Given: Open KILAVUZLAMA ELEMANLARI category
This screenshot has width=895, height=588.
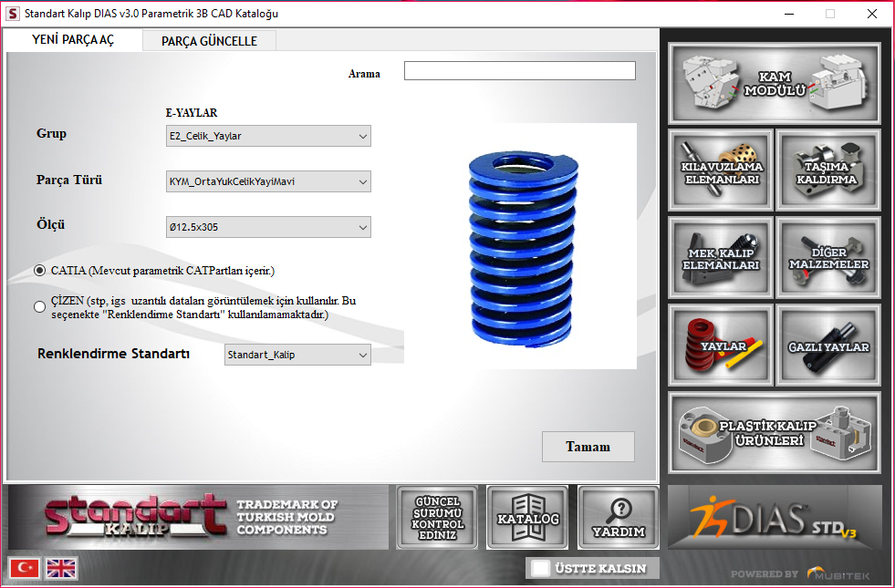Looking at the screenshot, I should (721, 170).
